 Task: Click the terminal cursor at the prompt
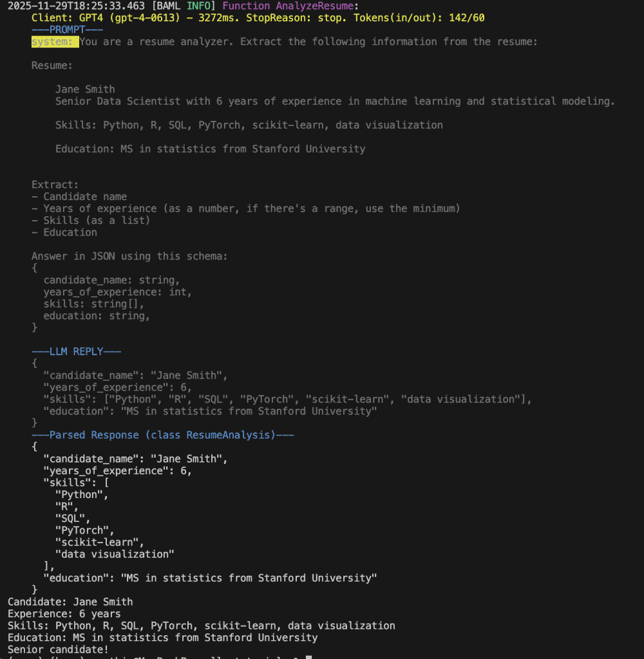[x=309, y=658]
